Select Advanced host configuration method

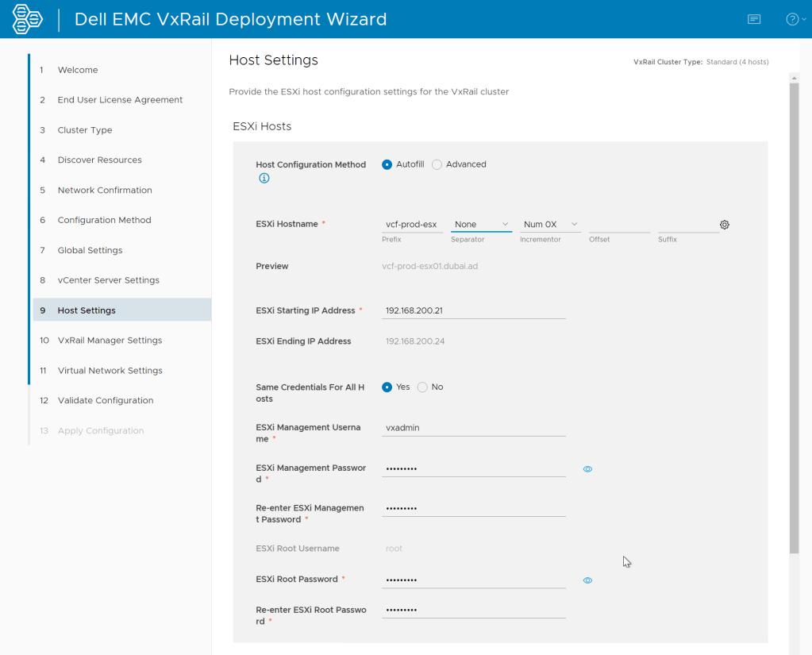(x=437, y=164)
